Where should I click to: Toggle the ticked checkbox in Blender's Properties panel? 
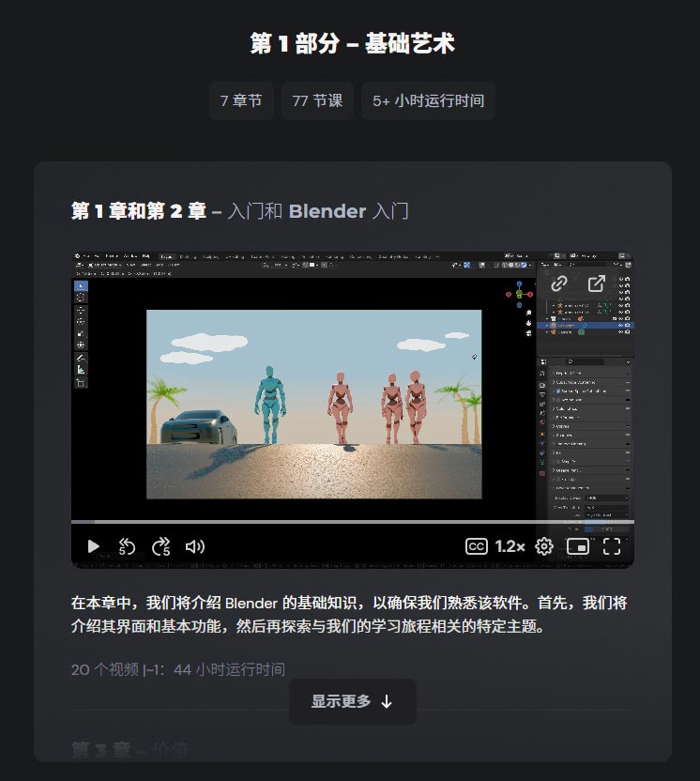pos(558,391)
